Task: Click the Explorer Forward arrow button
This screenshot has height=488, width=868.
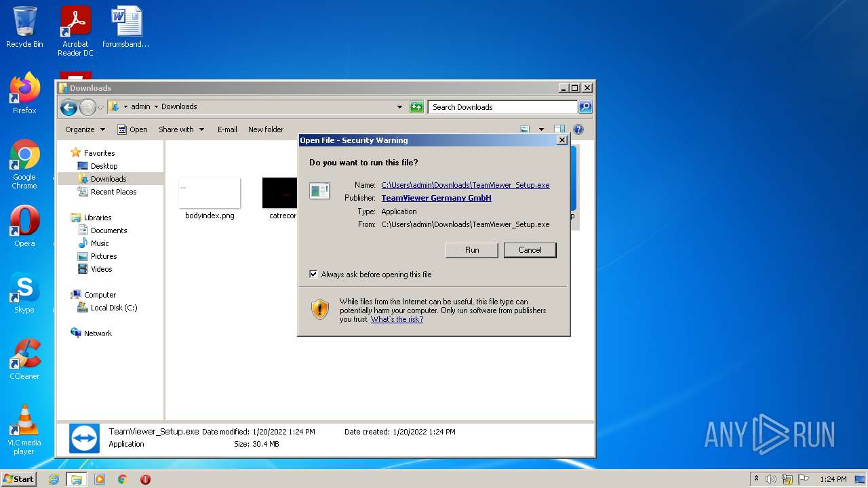Action: point(87,107)
